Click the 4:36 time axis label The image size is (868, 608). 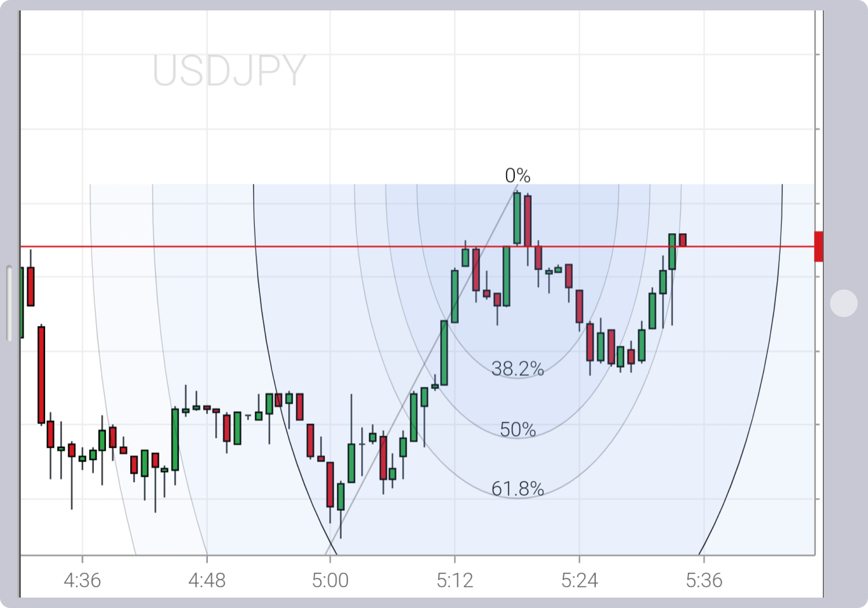point(82,580)
